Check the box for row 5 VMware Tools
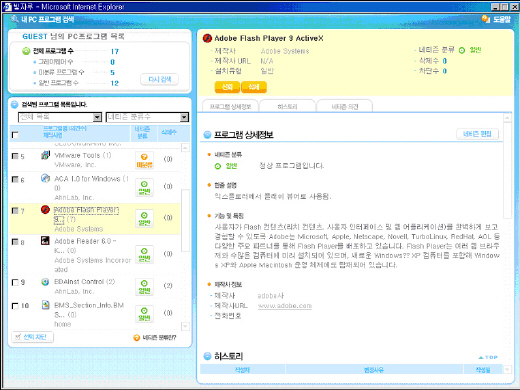This screenshot has width=520, height=390. [x=15, y=156]
